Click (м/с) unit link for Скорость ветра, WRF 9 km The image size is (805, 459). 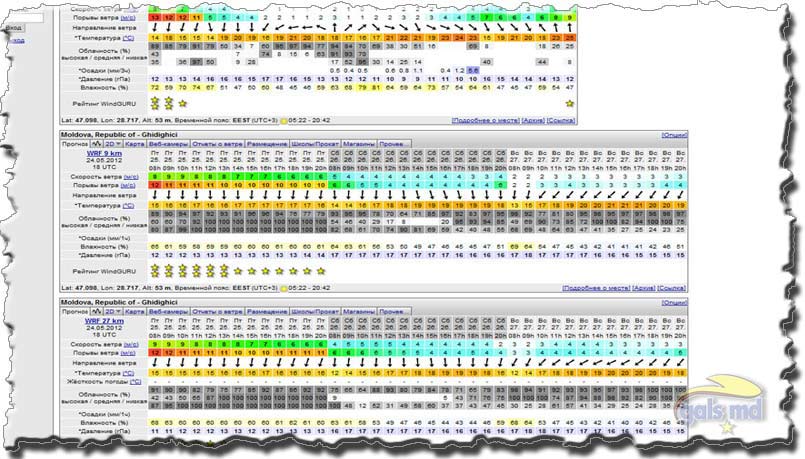pos(129,177)
